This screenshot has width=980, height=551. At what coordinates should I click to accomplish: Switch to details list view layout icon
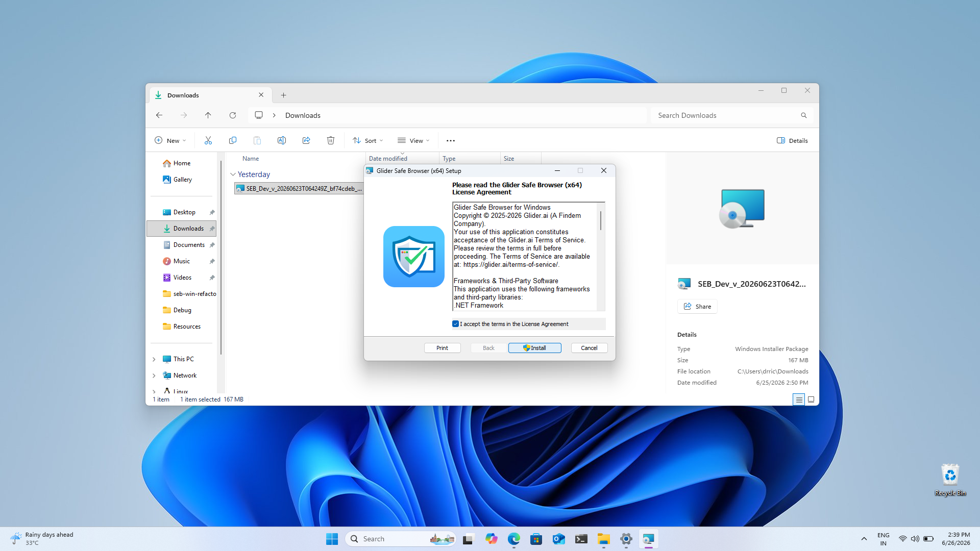[x=799, y=399]
